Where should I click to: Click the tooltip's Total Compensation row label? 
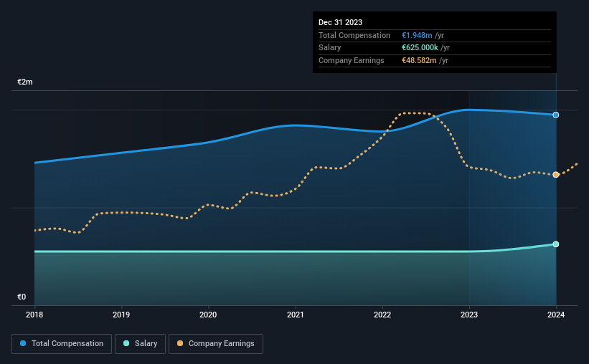click(354, 35)
